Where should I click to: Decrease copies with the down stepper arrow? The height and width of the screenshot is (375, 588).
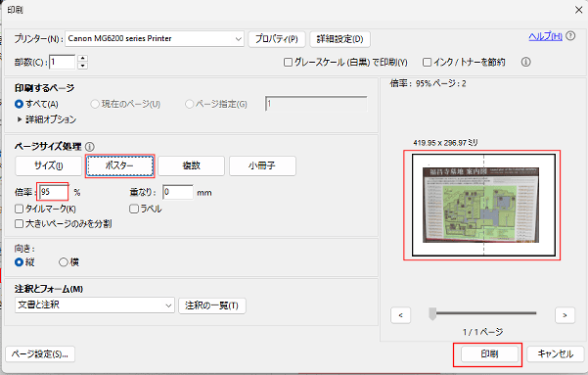tap(82, 66)
